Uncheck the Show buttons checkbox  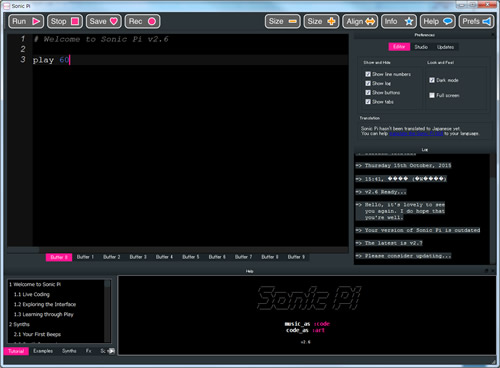coord(368,92)
